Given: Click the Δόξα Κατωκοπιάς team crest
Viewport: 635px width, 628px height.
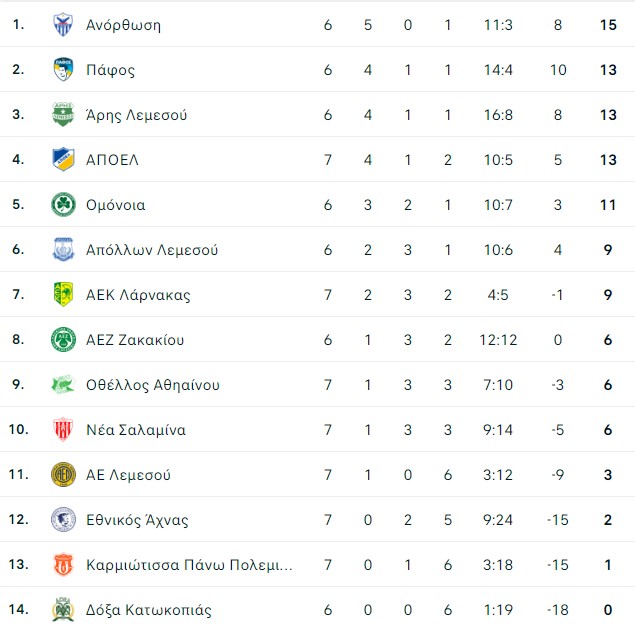Looking at the screenshot, I should [x=63, y=610].
